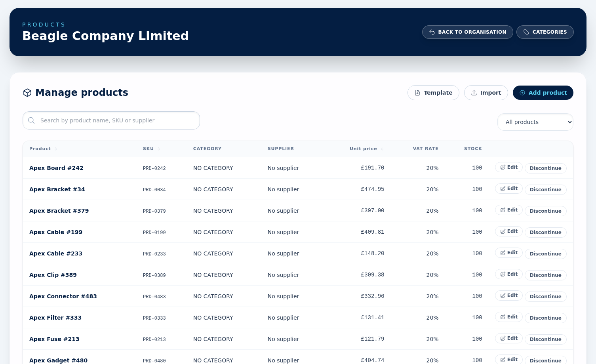Click the SKU value PRD-0034
Image resolution: width=596 pixels, height=364 pixels.
click(154, 190)
